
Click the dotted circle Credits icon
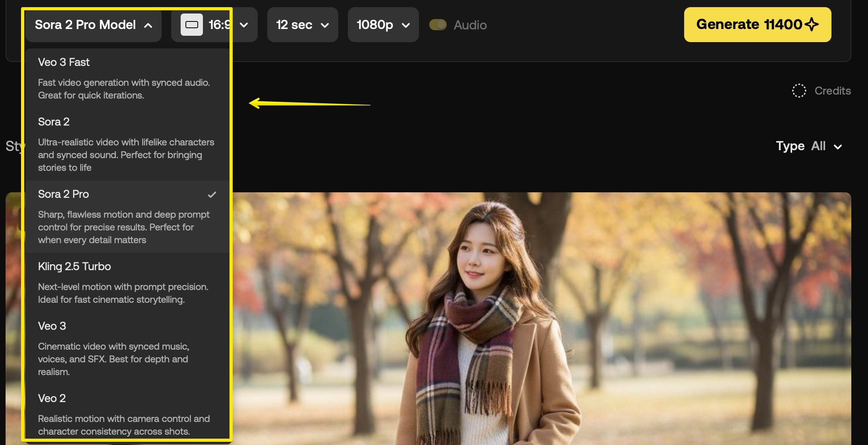click(x=799, y=91)
